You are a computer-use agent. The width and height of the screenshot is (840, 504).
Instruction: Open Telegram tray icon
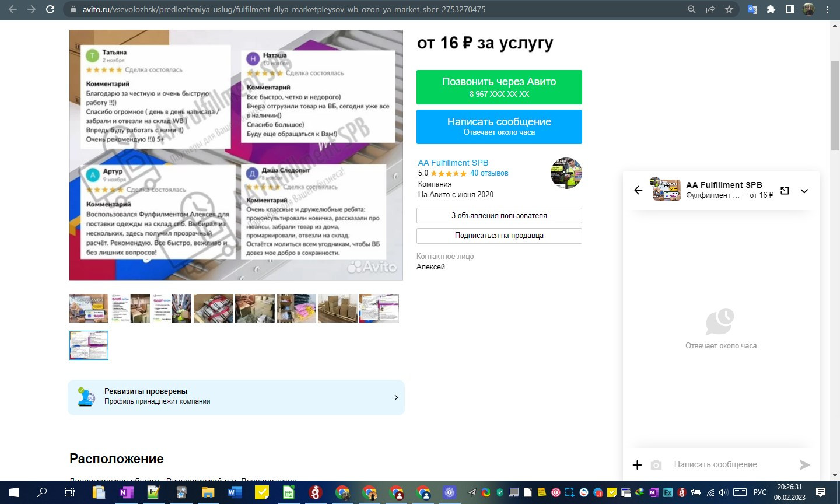pos(472,492)
